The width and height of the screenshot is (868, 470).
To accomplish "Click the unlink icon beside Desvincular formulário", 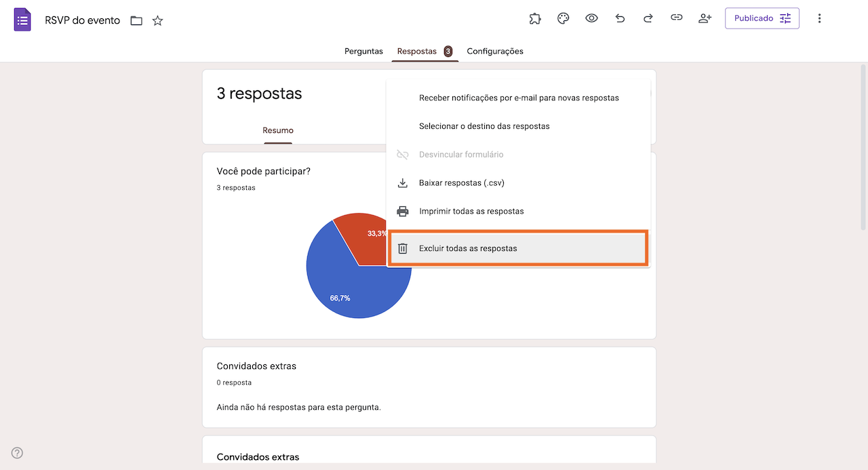I will [403, 155].
